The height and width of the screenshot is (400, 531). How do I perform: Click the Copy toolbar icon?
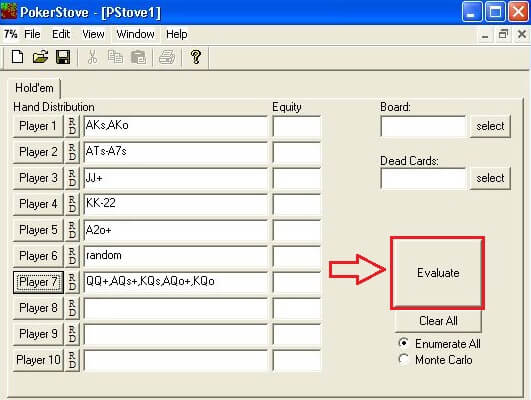coord(115,57)
